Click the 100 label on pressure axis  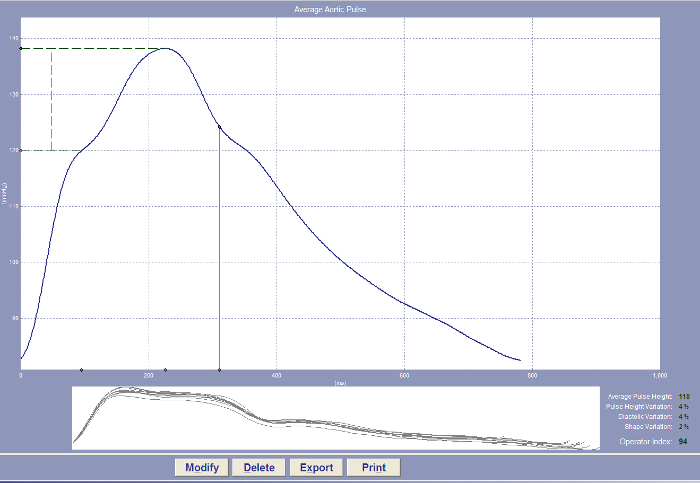tap(13, 262)
